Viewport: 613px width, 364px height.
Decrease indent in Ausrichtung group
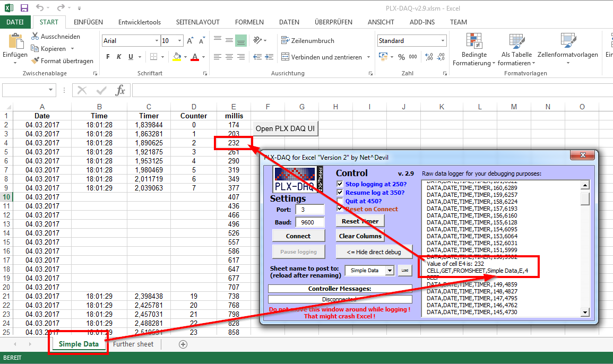tap(257, 57)
